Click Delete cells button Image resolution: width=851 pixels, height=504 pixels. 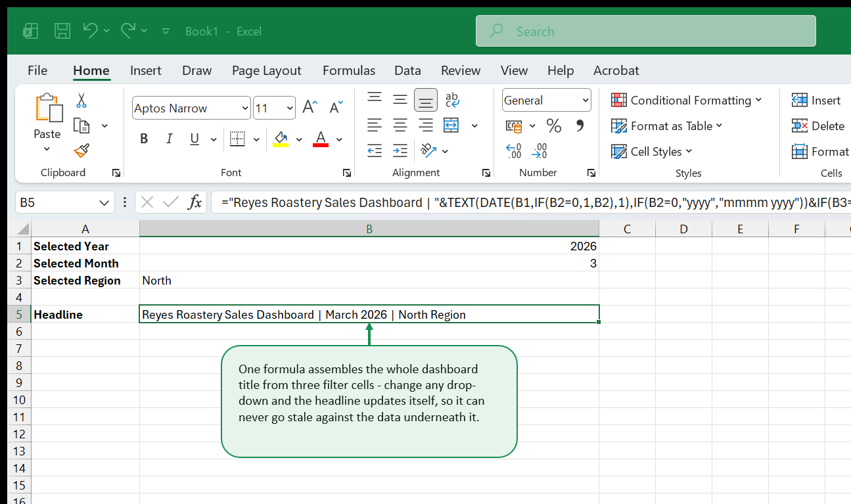[818, 126]
